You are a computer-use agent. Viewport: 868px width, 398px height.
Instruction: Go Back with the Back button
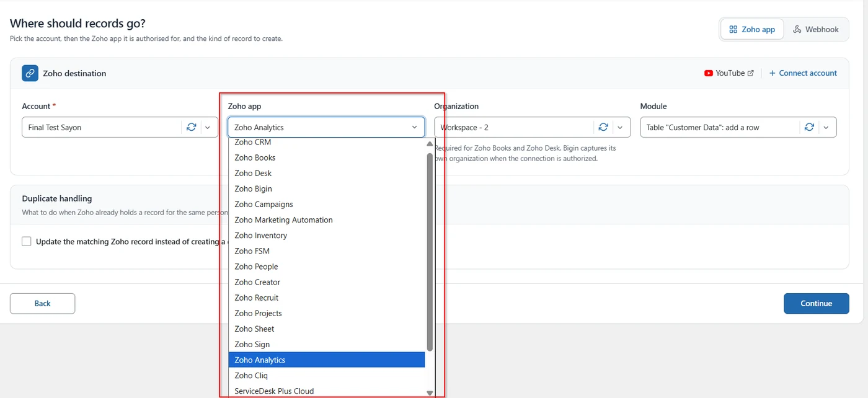point(42,303)
